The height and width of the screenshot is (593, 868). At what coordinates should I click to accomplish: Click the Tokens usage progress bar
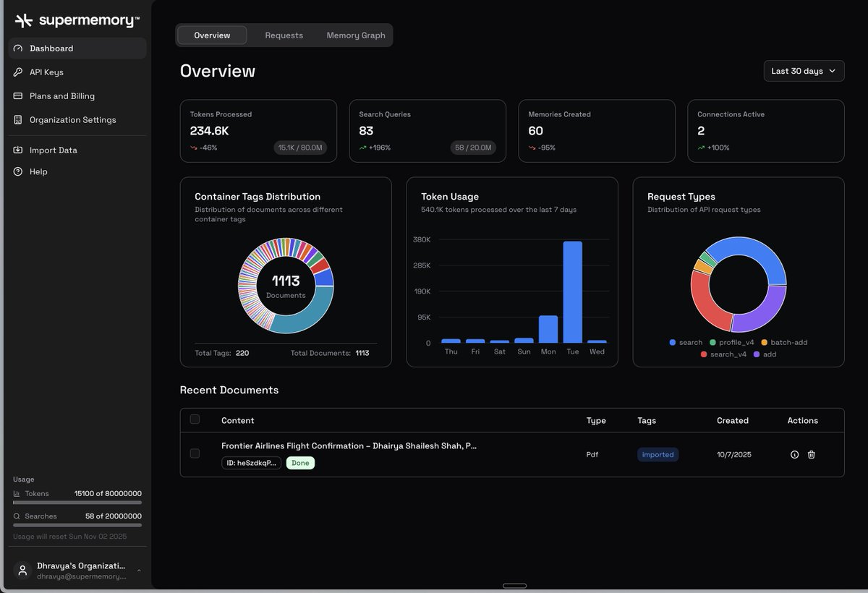[x=77, y=502]
